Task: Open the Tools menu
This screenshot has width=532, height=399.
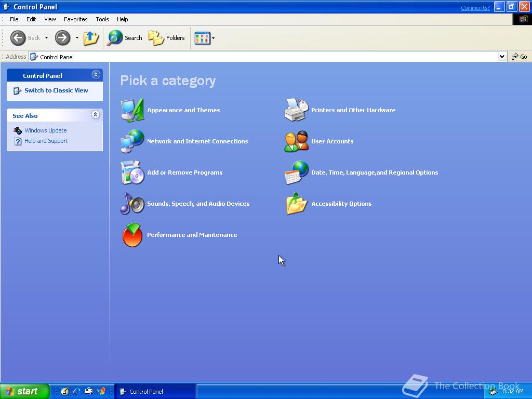Action: point(102,19)
